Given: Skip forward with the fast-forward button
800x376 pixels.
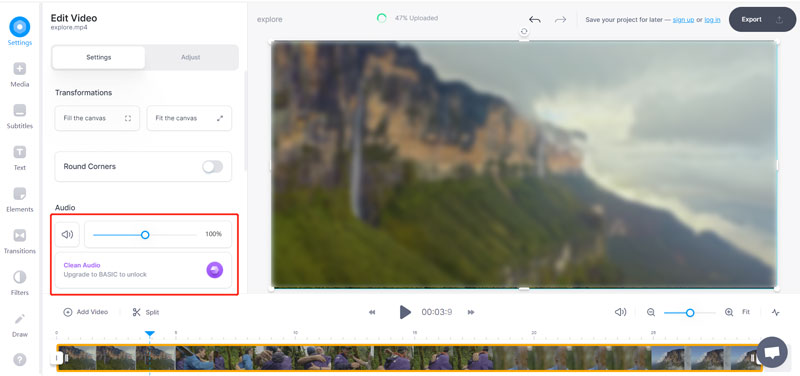Looking at the screenshot, I should click(471, 312).
